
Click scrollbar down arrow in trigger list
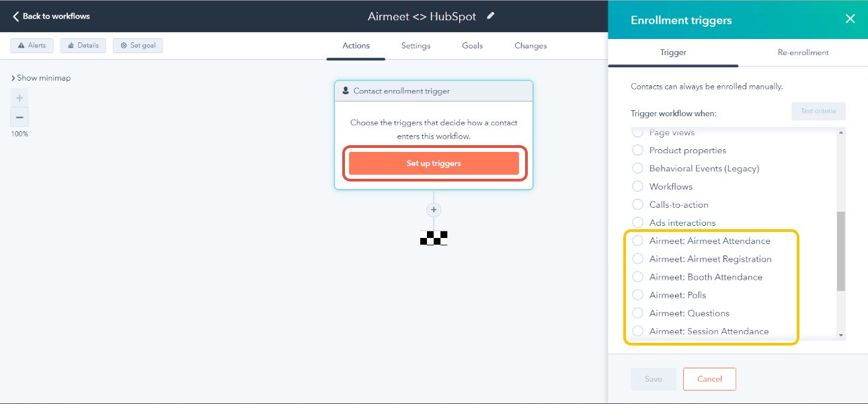click(840, 335)
